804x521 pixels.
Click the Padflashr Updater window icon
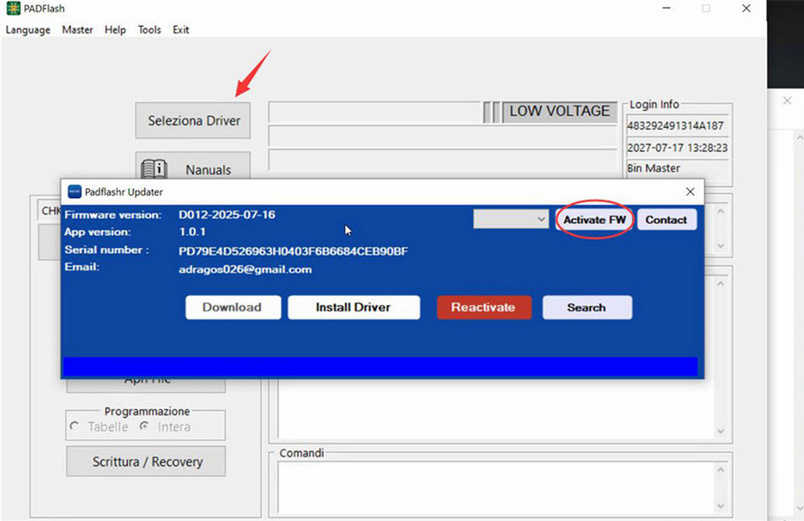(x=74, y=192)
